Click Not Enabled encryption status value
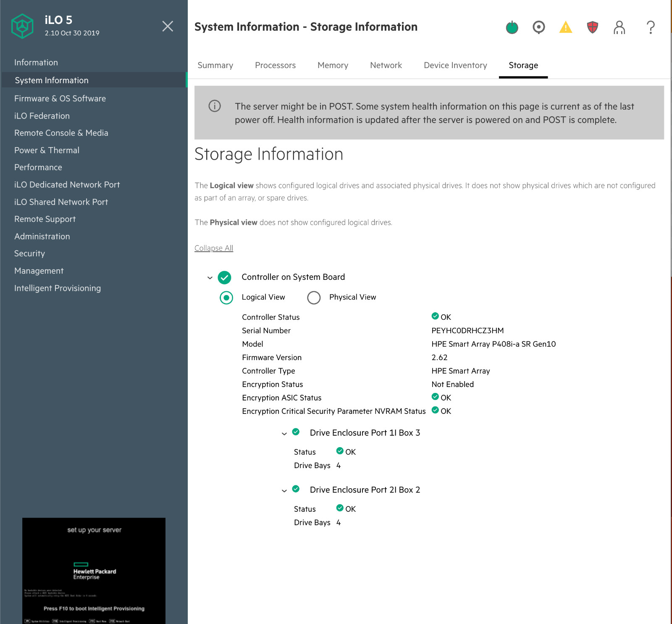Viewport: 672px width, 624px height. 452,384
